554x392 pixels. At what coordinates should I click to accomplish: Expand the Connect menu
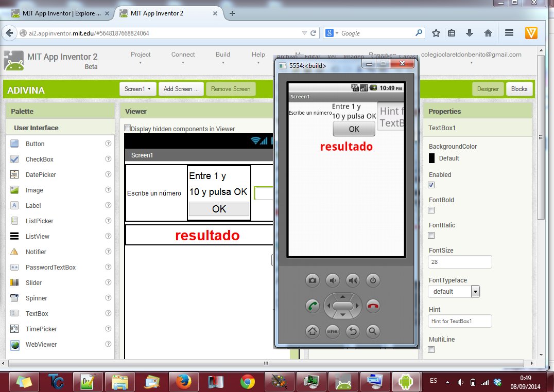183,58
